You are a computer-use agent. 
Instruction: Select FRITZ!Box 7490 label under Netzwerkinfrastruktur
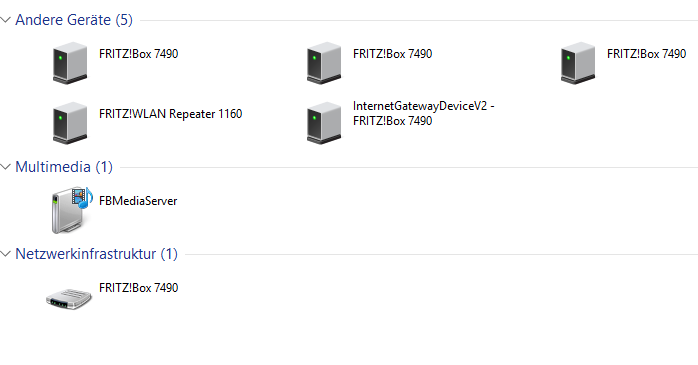(138, 288)
